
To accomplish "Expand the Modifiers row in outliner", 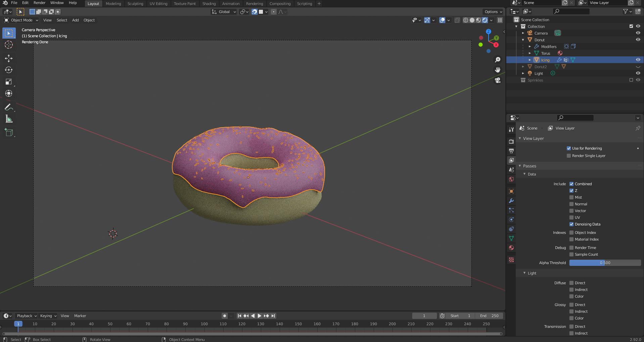I will (x=530, y=47).
